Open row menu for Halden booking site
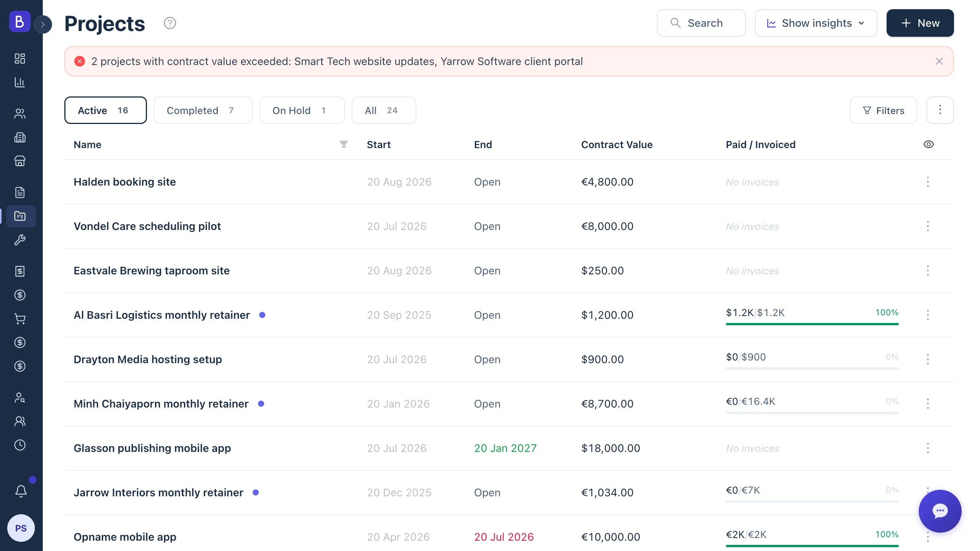 pyautogui.click(x=928, y=182)
